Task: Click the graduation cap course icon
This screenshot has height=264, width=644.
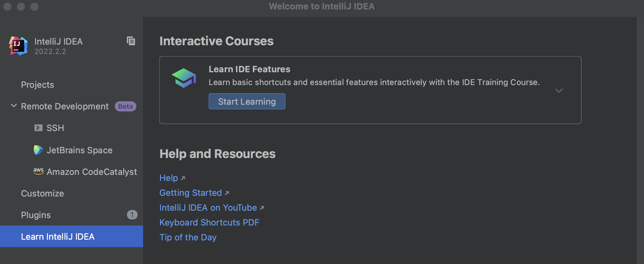Action: tap(184, 78)
